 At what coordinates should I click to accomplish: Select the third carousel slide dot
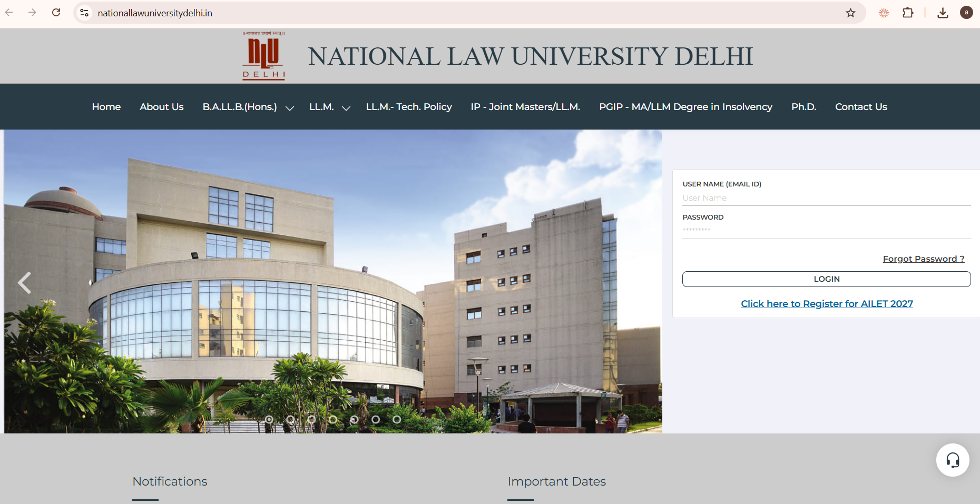pyautogui.click(x=311, y=420)
